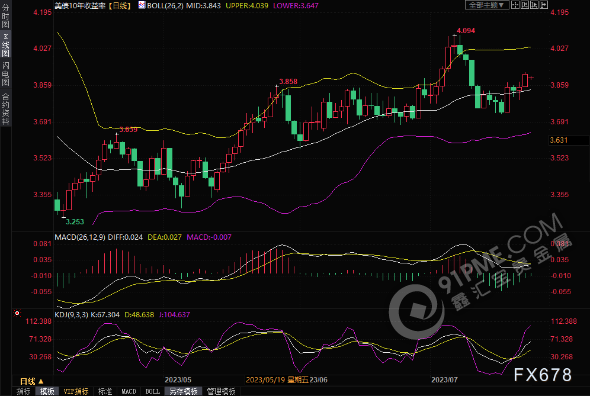Expand the 日线 period selector arrow
Viewport: 590px width, 396px height.
tap(41, 381)
